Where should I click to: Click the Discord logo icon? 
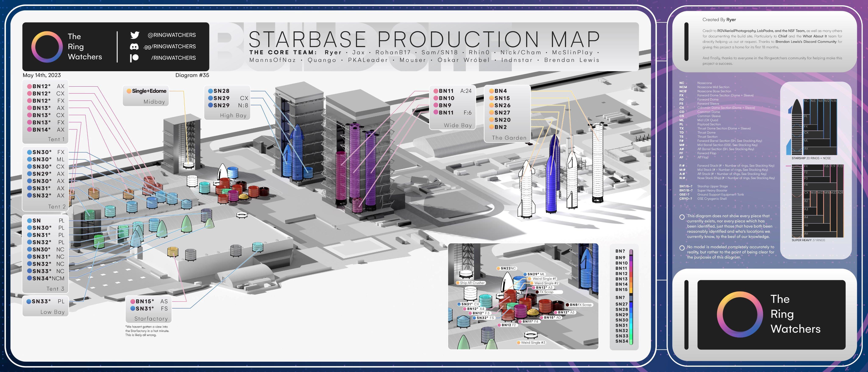pos(134,46)
